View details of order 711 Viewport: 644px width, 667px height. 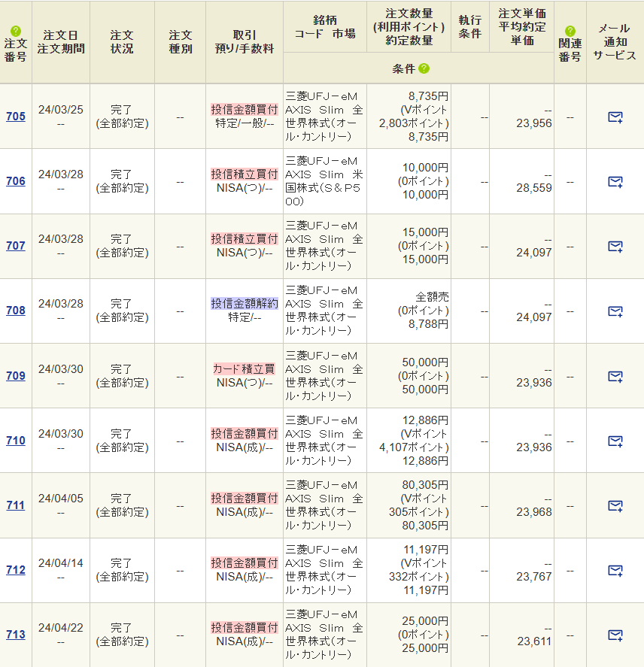coord(16,505)
